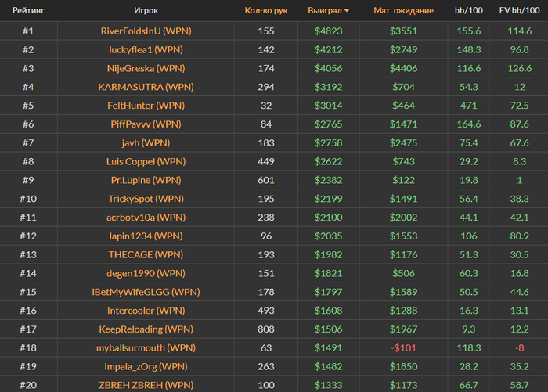This screenshot has width=548, height=392.
Task: Sort by the EV bb/100 column header
Action: pos(518,11)
